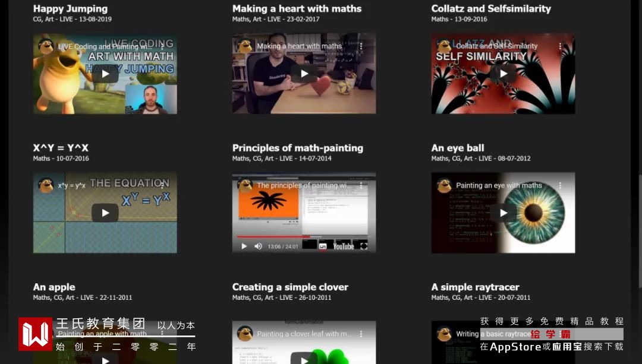Select the 'Collatz and Selfsimilarity' heading

click(x=491, y=8)
